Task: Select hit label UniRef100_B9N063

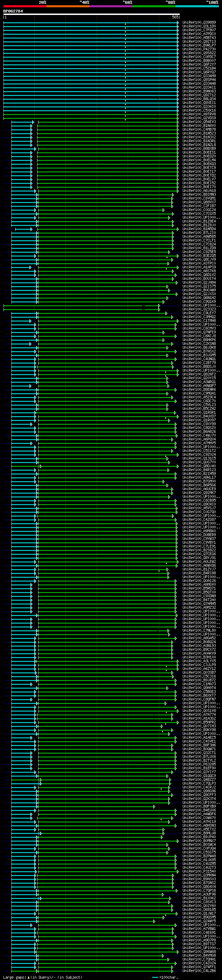Action: 199,91
